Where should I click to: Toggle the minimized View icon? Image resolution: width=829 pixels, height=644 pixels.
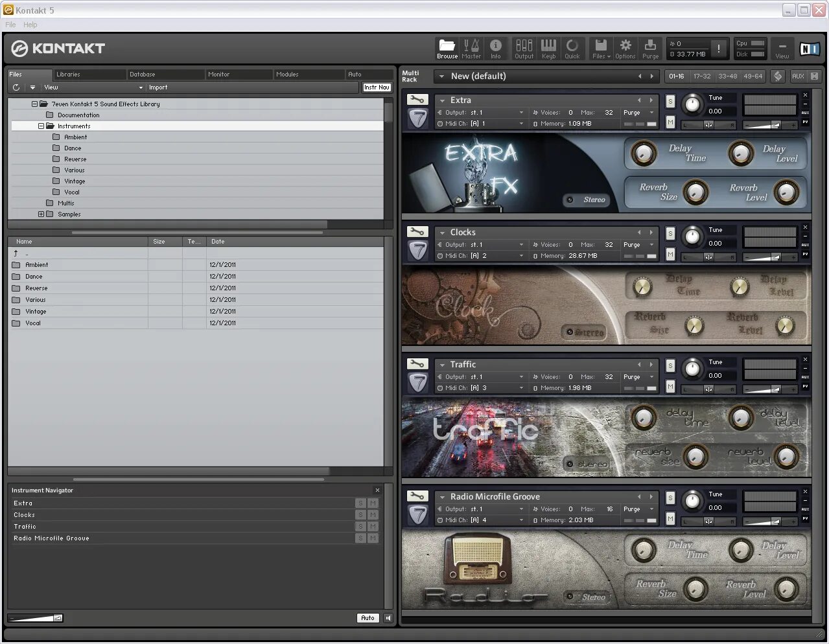(x=782, y=49)
